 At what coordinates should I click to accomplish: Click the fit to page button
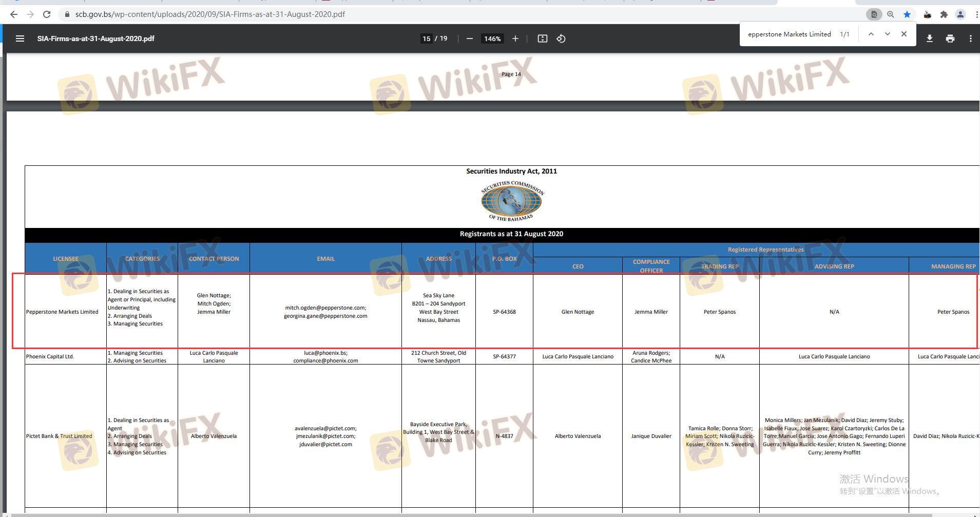point(542,39)
